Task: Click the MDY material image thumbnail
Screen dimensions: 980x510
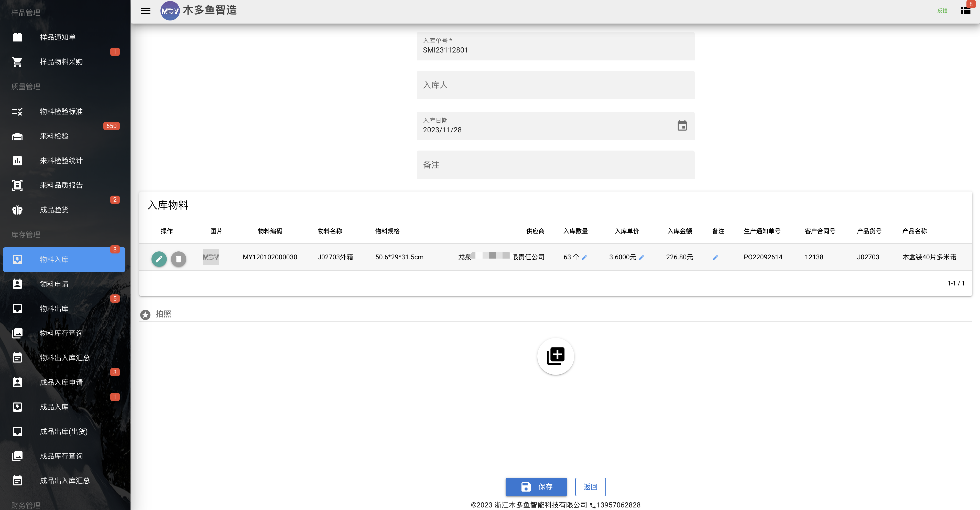Action: [211, 257]
